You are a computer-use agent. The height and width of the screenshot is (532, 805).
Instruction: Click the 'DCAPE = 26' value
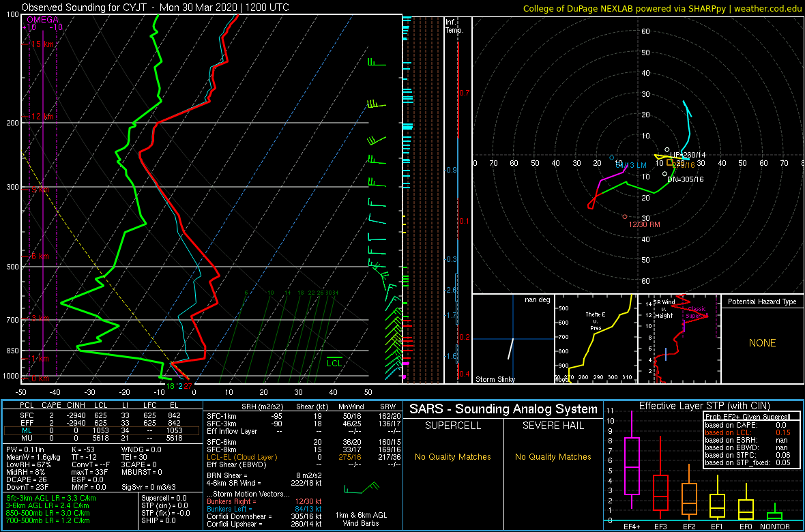26,479
